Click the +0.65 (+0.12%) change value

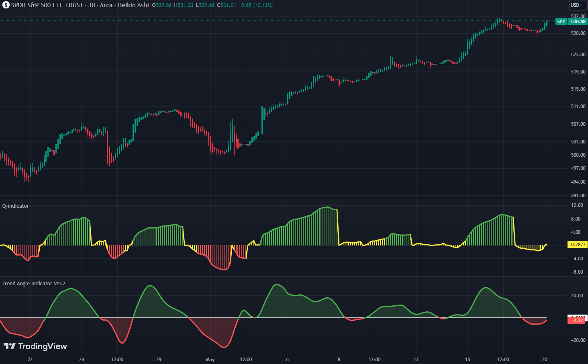coord(255,5)
